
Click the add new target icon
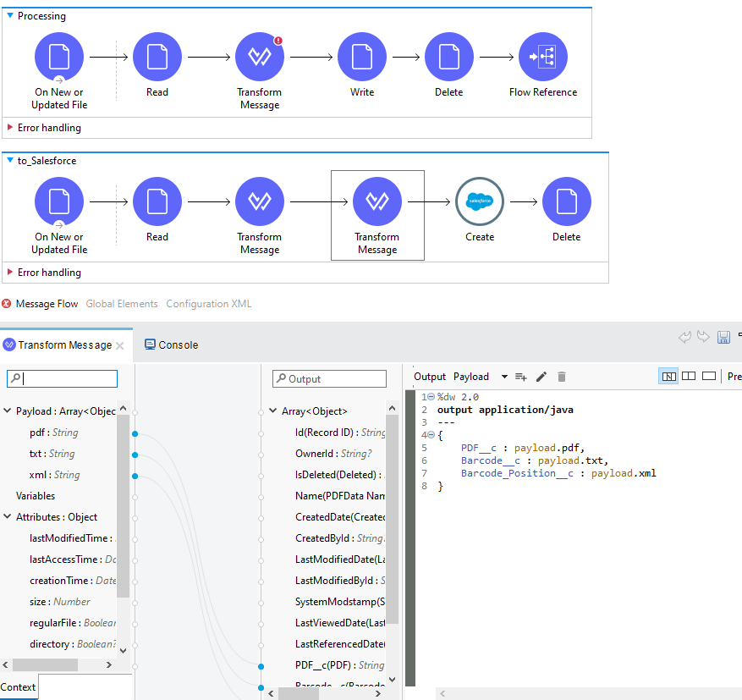521,377
